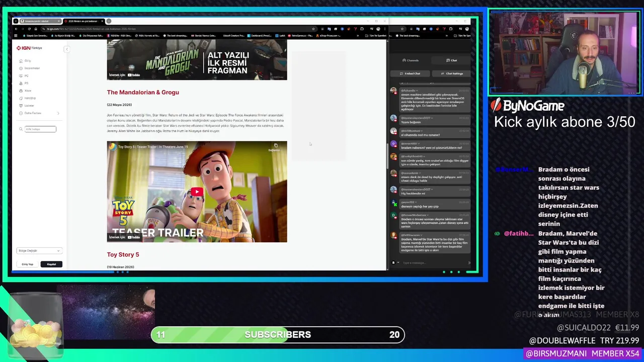Open platform selector next to message box
The width and height of the screenshot is (644, 362).
pyautogui.click(x=395, y=262)
